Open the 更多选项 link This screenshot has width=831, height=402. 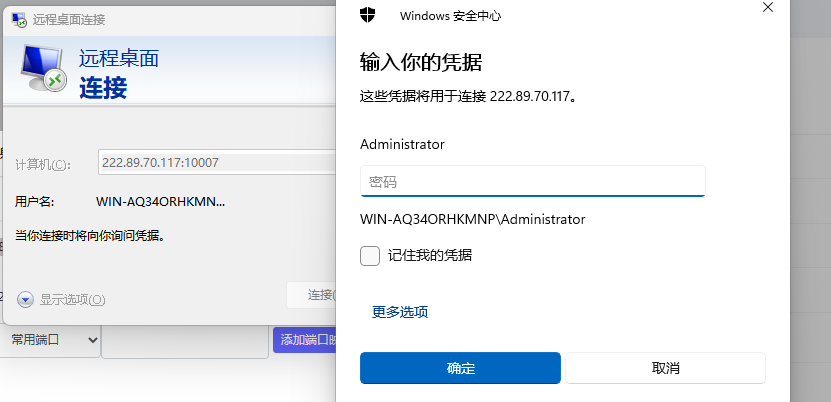[400, 312]
